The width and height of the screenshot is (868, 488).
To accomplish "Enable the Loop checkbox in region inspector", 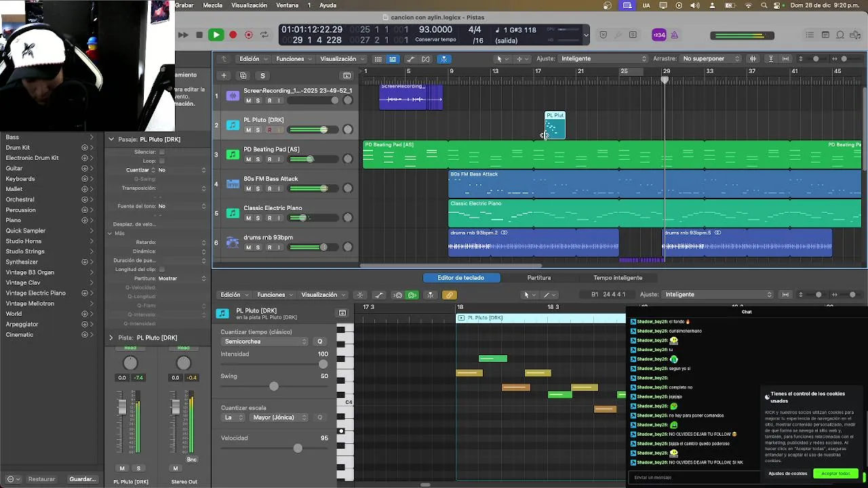I will click(x=161, y=161).
